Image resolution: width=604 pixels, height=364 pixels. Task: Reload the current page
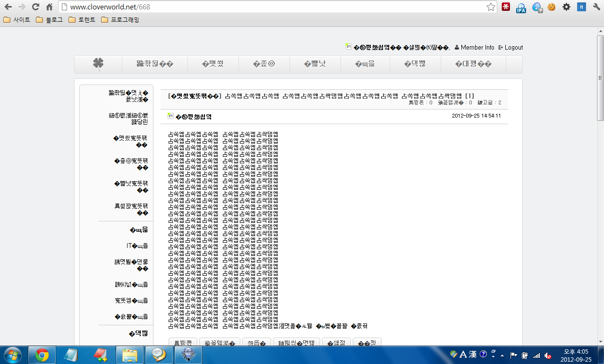(x=35, y=7)
